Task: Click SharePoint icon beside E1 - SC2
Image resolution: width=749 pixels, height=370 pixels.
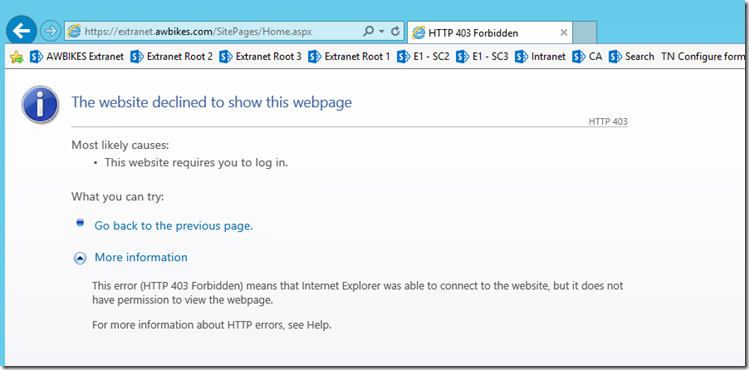Action: pos(403,57)
